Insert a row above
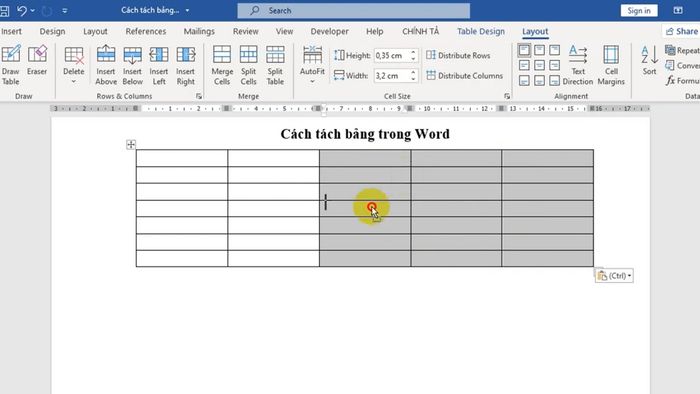 point(106,65)
